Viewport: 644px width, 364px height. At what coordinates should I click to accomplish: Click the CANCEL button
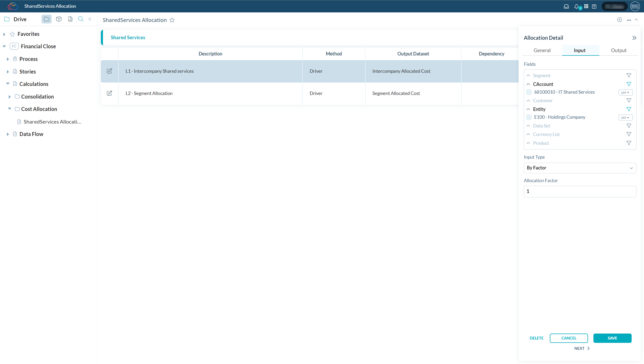tap(569, 338)
